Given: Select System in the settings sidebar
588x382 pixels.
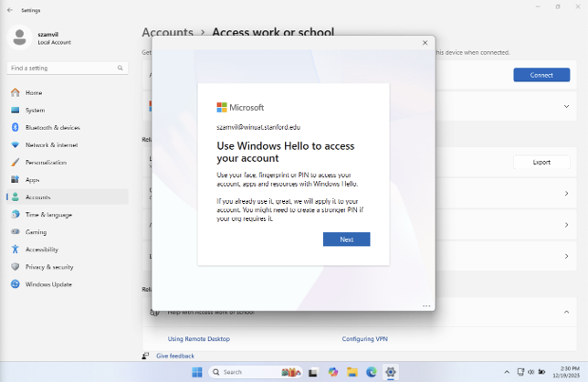Looking at the screenshot, I should coord(35,110).
